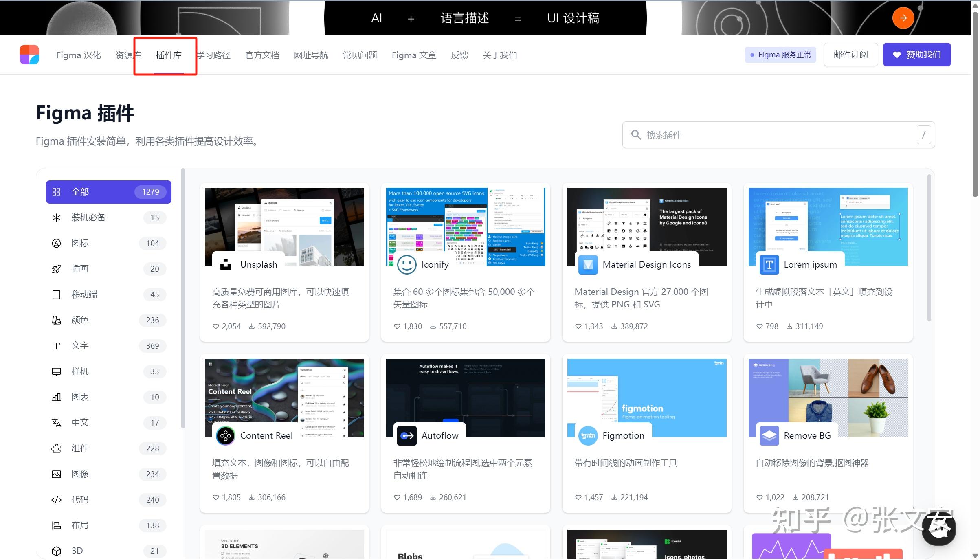
Task: Open the 反馈 link
Action: (x=459, y=55)
